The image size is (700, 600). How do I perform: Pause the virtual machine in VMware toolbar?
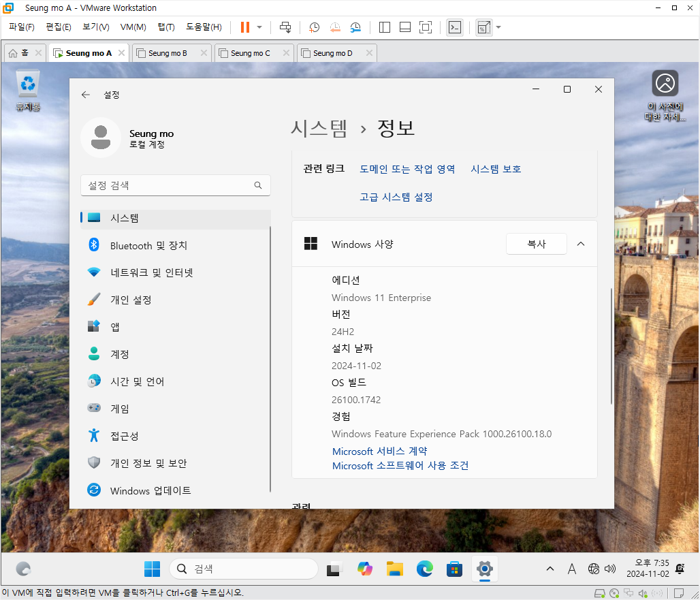point(244,27)
